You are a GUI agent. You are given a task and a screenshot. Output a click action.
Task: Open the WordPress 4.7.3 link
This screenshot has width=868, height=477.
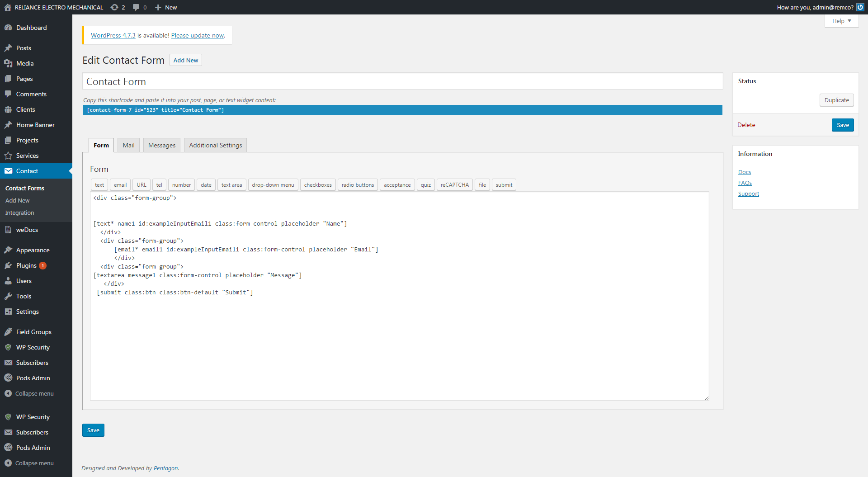coord(113,35)
